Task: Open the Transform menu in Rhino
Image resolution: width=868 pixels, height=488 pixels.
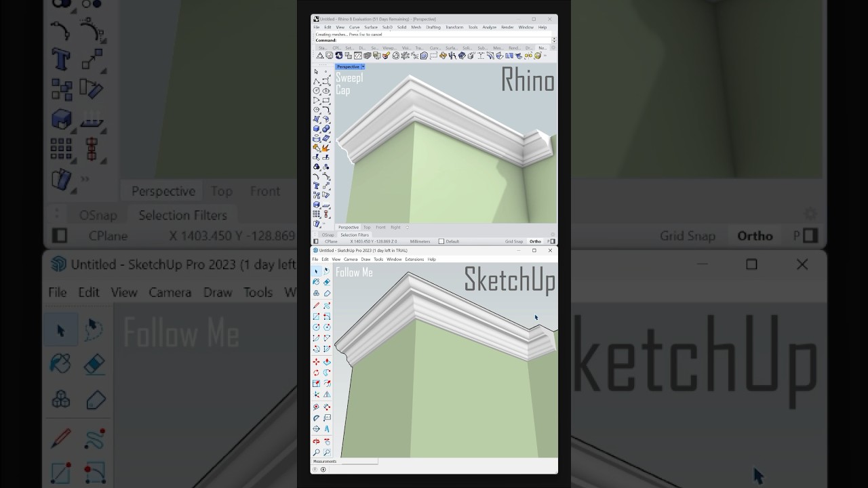Action: point(454,27)
